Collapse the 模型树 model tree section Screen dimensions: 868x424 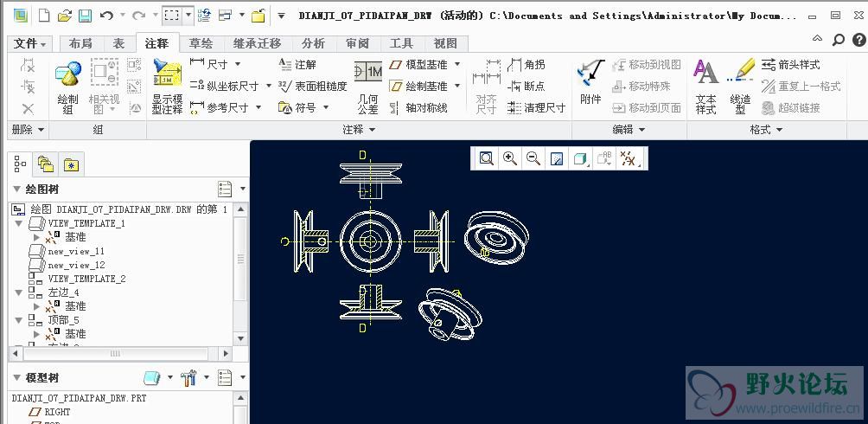16,378
